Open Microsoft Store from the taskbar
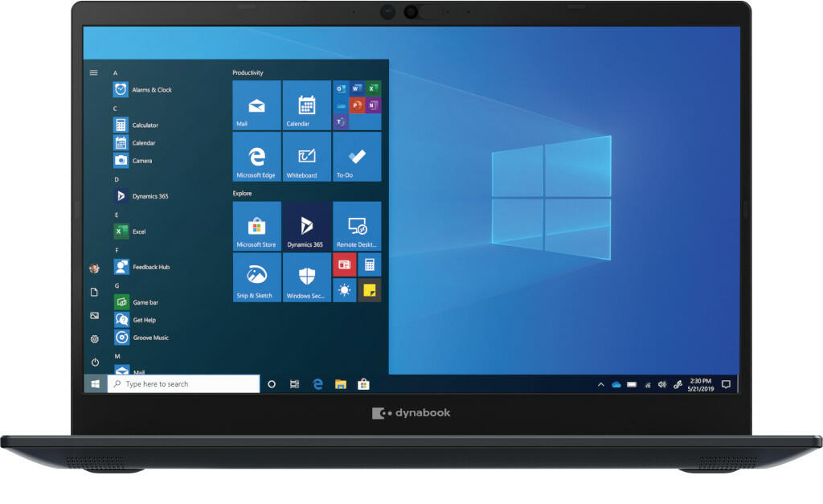The width and height of the screenshot is (823, 504). pyautogui.click(x=364, y=384)
